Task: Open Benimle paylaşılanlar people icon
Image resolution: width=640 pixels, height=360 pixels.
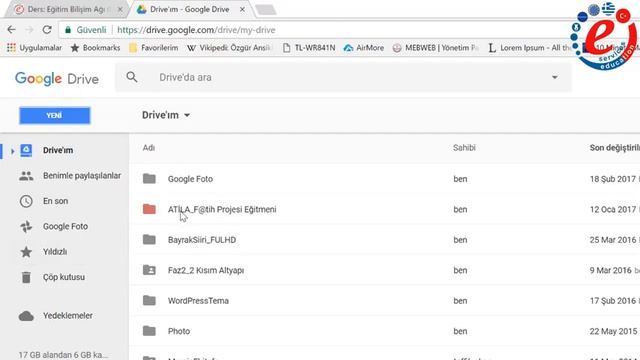Action: tap(26, 176)
